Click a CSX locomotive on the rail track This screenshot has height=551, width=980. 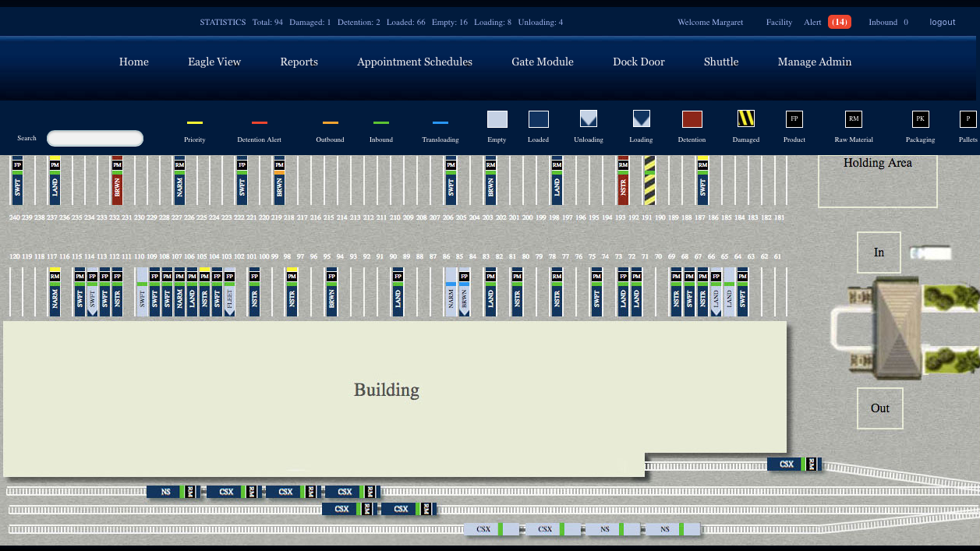225,492
